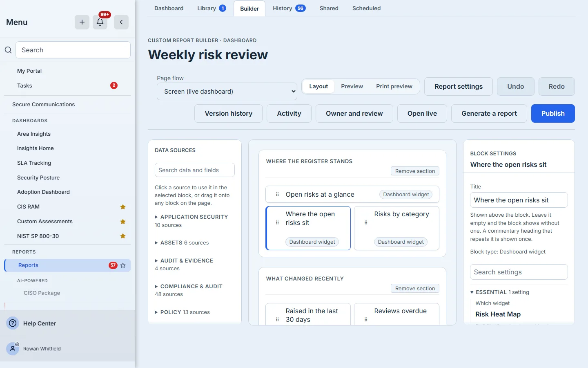Remove the Where the Register Stands section
The image size is (588, 368).
(x=415, y=171)
